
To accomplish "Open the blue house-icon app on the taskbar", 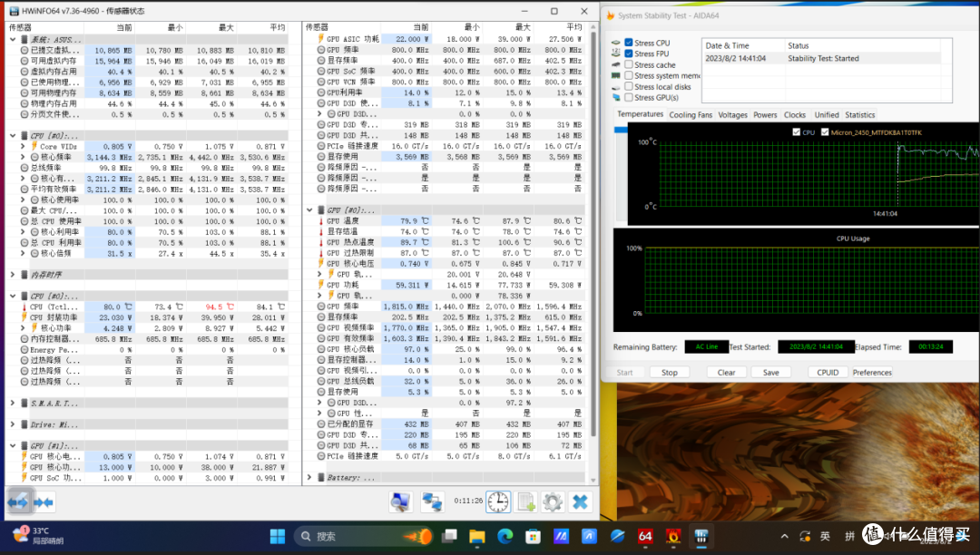I will [589, 536].
